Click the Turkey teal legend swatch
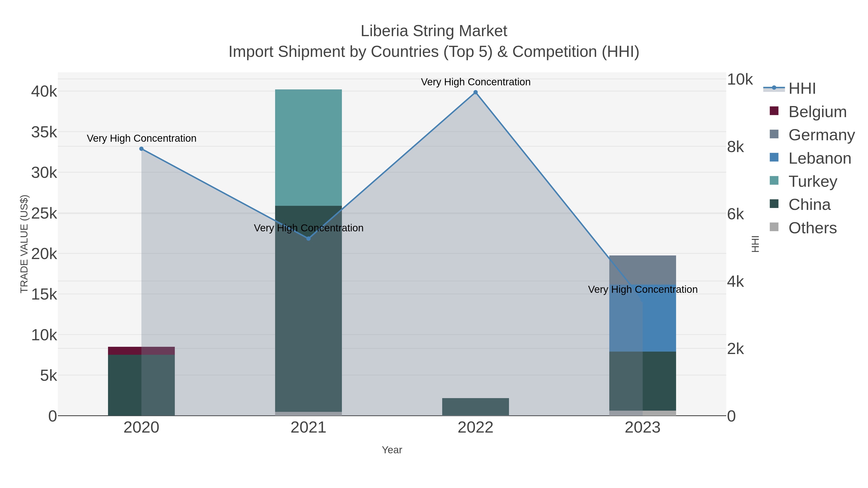The image size is (868, 488). click(774, 180)
